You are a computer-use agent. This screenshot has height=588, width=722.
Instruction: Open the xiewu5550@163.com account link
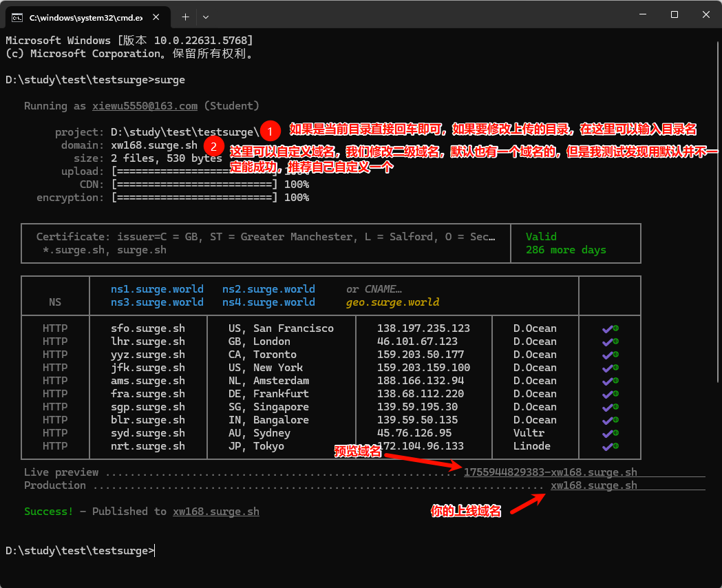145,106
